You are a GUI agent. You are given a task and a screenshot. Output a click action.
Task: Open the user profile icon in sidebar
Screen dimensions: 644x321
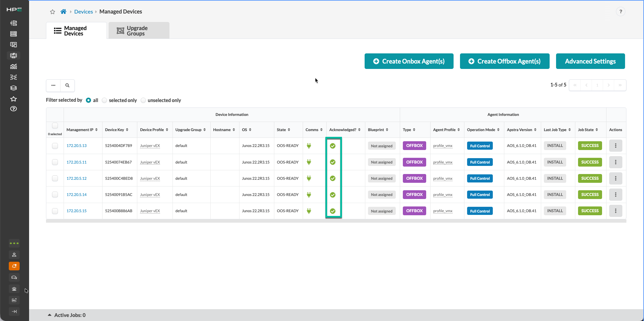14,254
